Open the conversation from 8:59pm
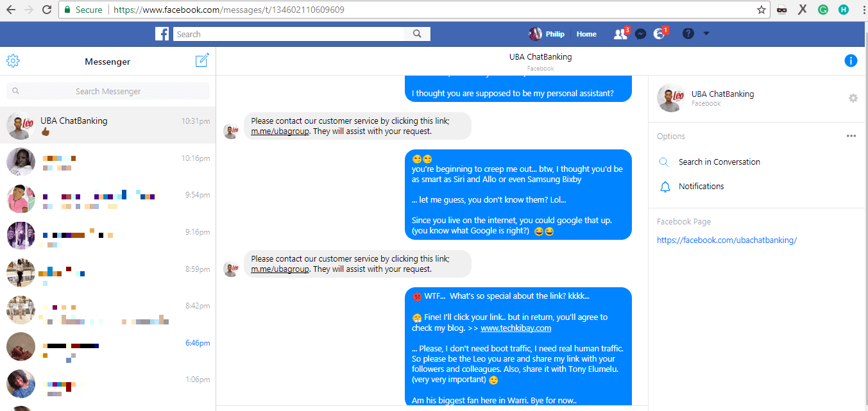The height and width of the screenshot is (411, 868). coord(108,274)
